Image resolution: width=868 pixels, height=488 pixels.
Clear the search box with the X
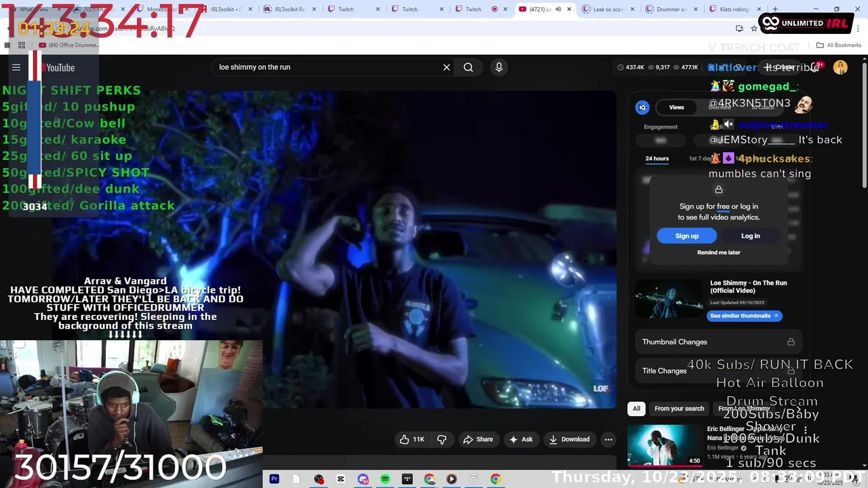coord(446,67)
